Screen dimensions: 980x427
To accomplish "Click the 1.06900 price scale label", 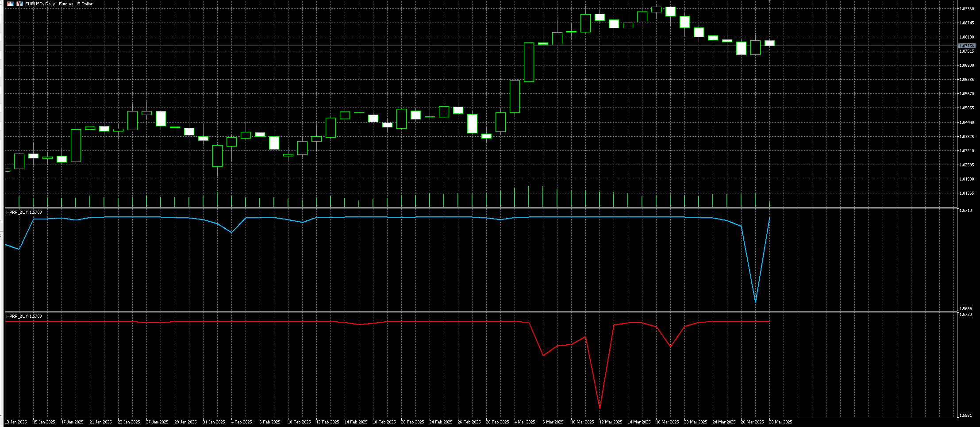I will point(967,65).
